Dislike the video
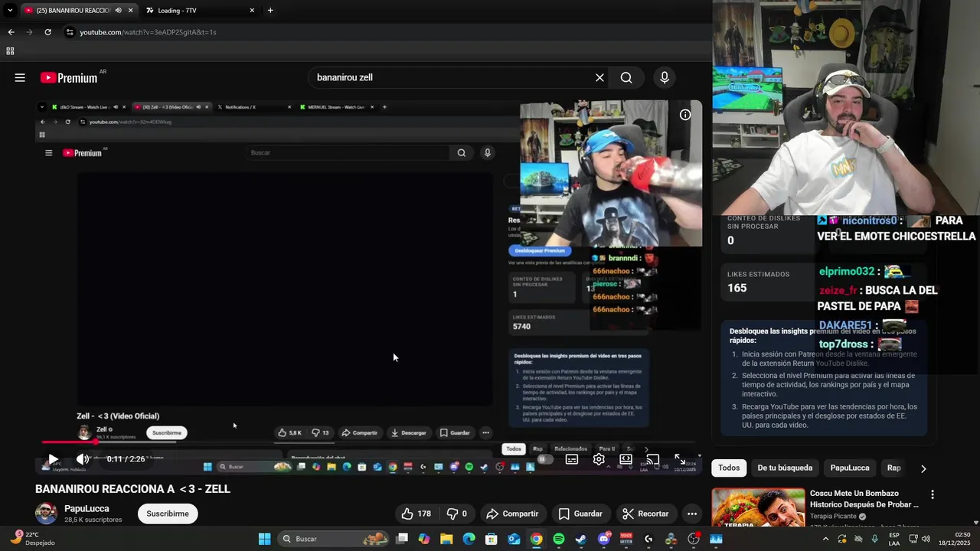 click(456, 514)
